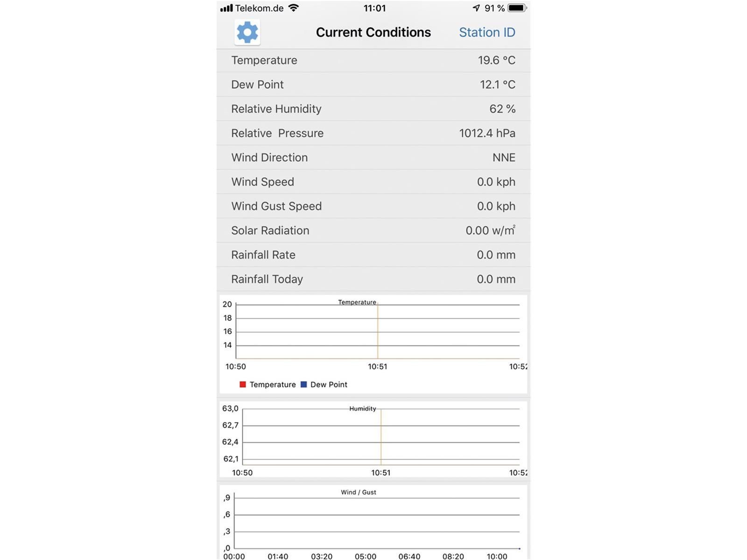
Task: Tap the battery indicator icon
Action: click(517, 8)
